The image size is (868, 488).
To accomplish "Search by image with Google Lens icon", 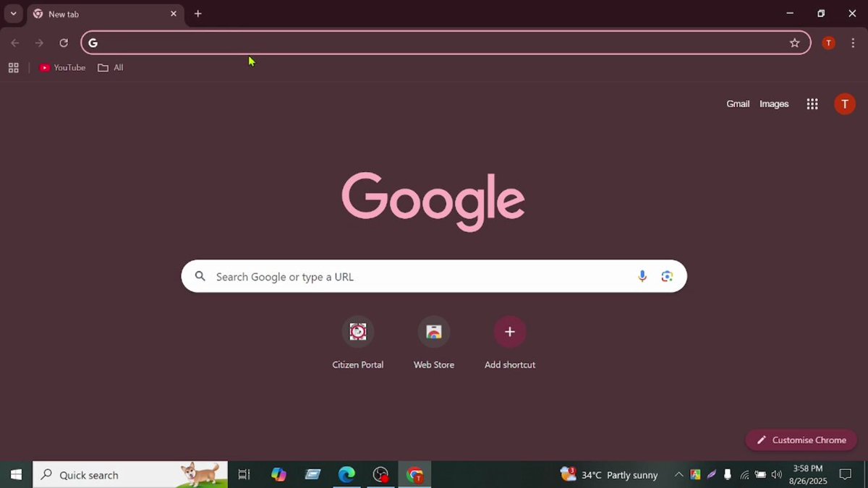I will pyautogui.click(x=667, y=276).
